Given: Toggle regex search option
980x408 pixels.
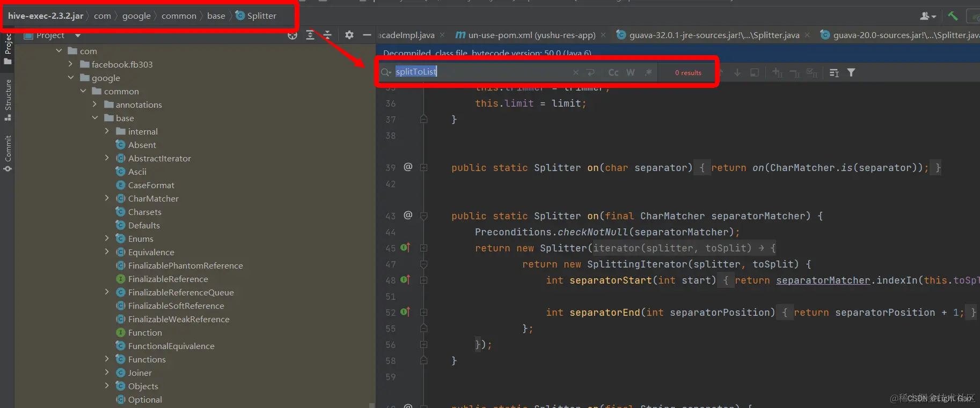Looking at the screenshot, I should tap(648, 72).
